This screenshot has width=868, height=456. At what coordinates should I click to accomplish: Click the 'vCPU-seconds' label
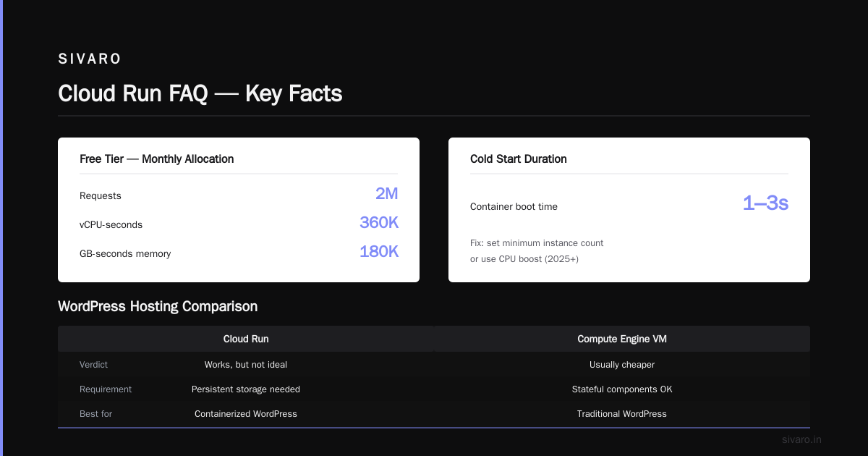click(111, 225)
